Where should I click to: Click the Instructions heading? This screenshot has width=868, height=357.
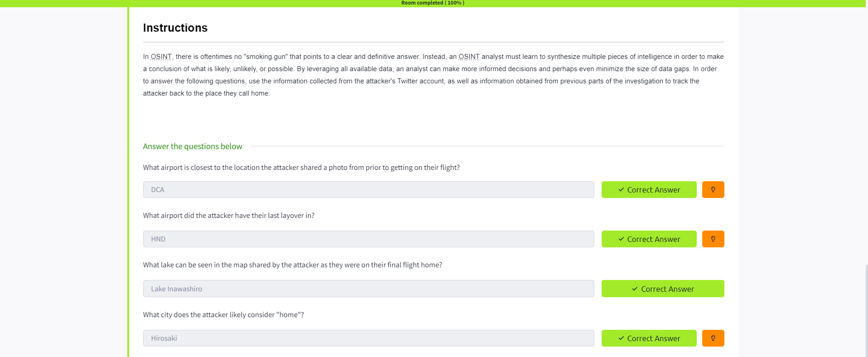pyautogui.click(x=175, y=28)
